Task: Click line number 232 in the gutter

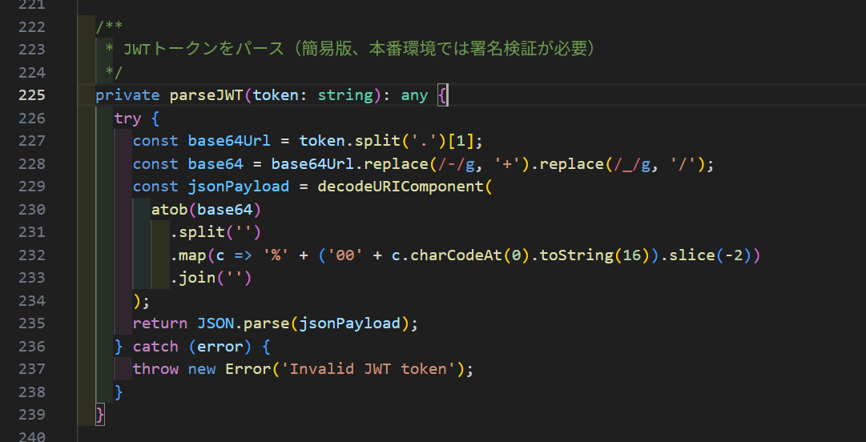Action: pyautogui.click(x=31, y=255)
